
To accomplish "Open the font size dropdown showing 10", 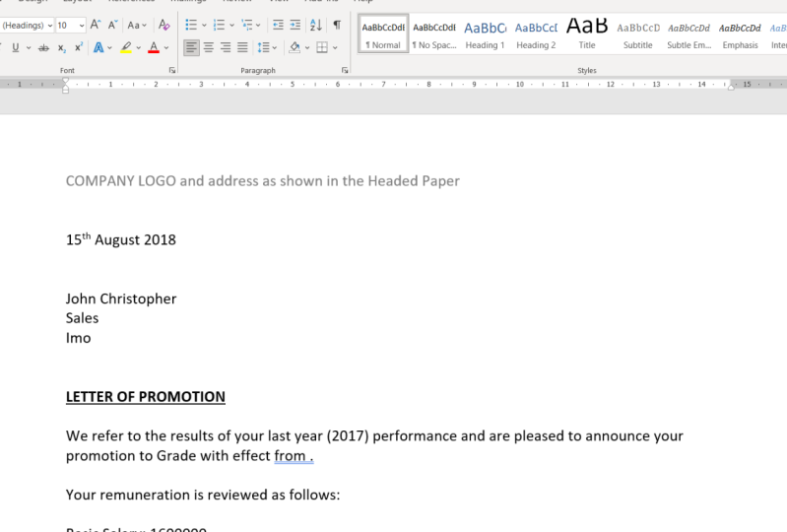I will click(x=82, y=25).
